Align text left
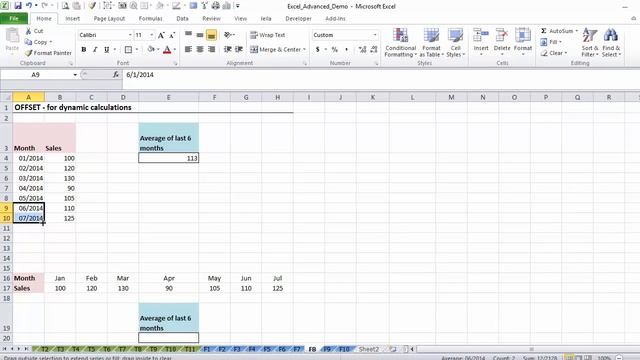Screen dimensions: 640x360 188,49
